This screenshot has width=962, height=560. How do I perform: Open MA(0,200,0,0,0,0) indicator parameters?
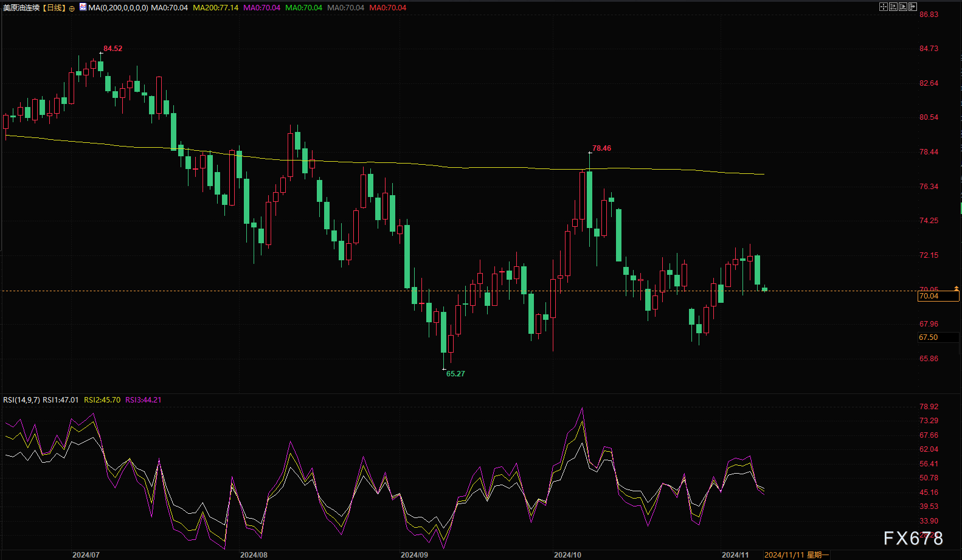[x=118, y=8]
